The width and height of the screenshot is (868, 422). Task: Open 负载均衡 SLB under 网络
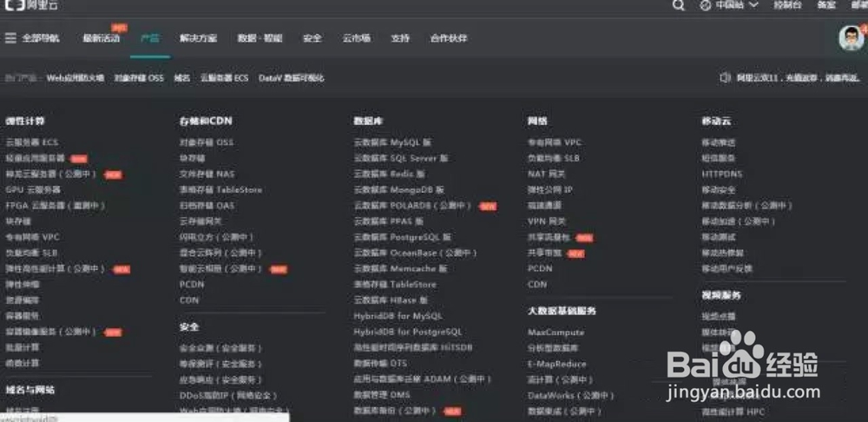[554, 158]
